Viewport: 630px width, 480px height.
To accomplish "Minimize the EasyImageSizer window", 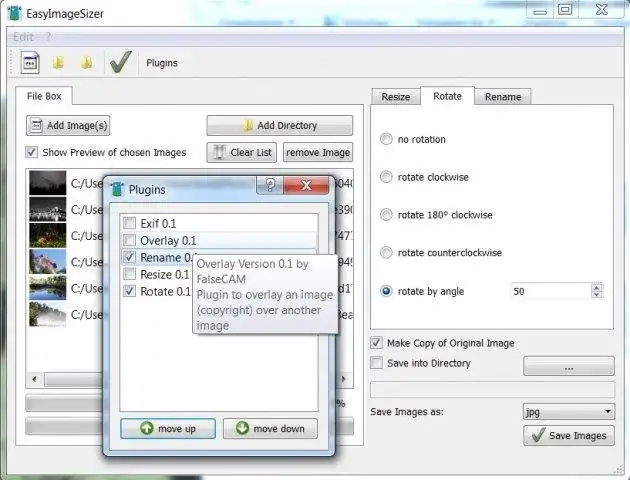I will (540, 10).
